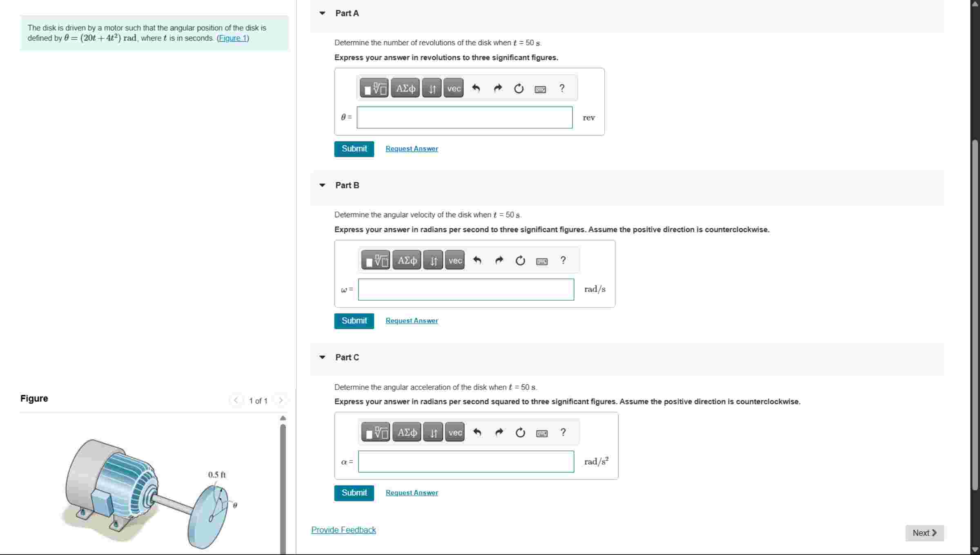The height and width of the screenshot is (555, 980).
Task: Collapse the Part B section
Action: (322, 185)
